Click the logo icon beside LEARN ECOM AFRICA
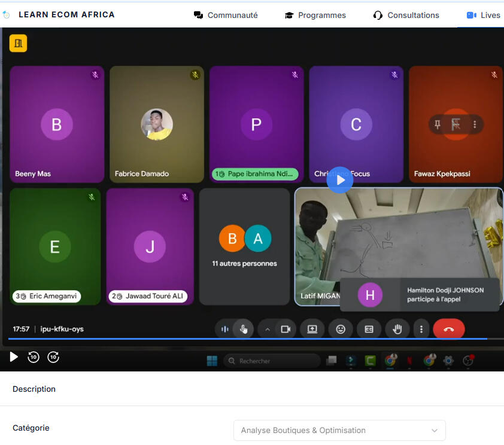This screenshot has height=445, width=504. 6,14
